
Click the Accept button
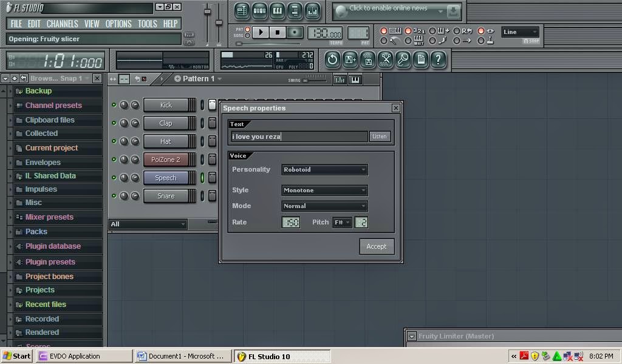pyautogui.click(x=377, y=246)
